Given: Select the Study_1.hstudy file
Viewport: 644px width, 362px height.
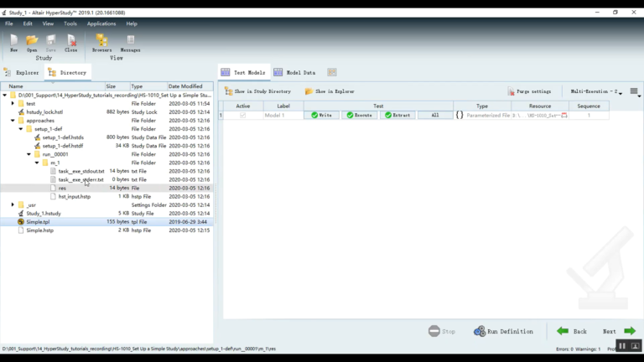Looking at the screenshot, I should [44, 214].
